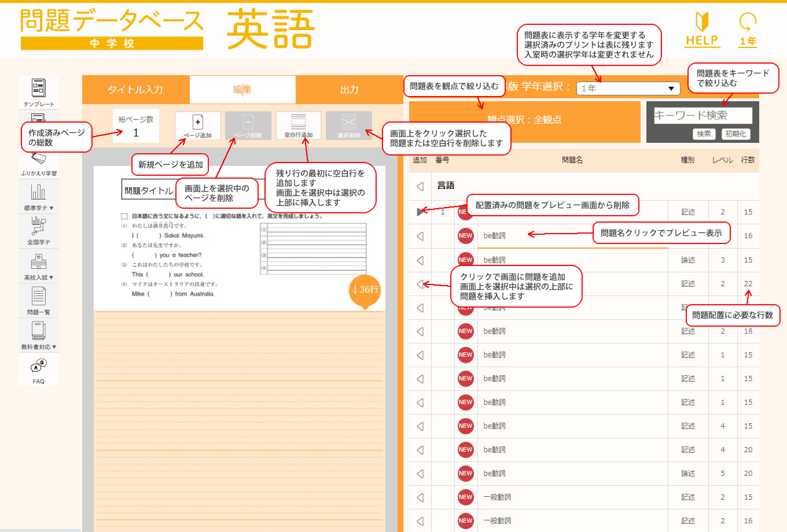
Task: Switch to the タイトル入力 tab
Action: pos(135,90)
